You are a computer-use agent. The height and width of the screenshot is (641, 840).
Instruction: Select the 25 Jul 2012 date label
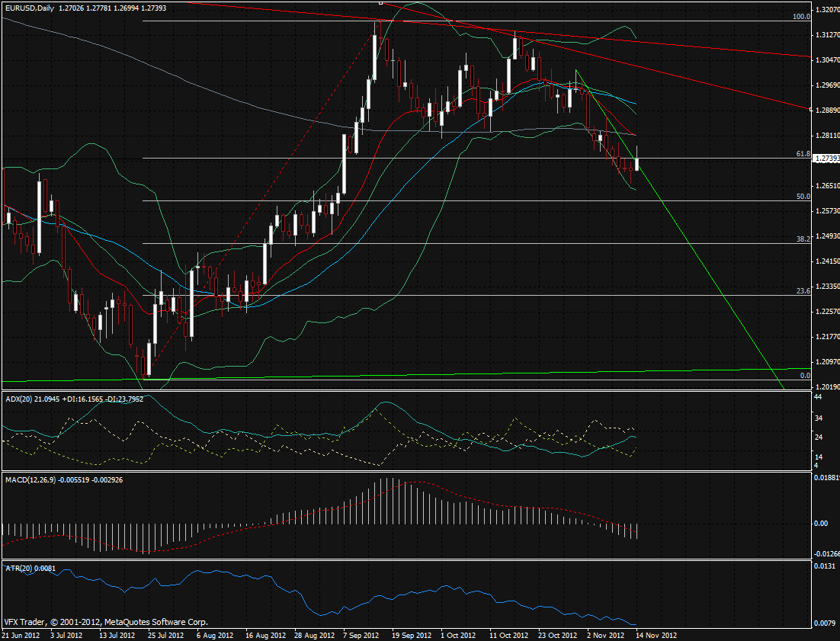coord(165,634)
